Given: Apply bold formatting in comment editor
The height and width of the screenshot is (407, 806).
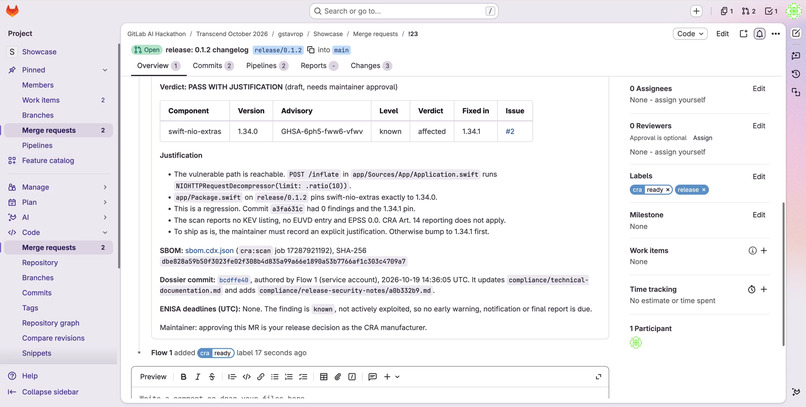Looking at the screenshot, I should (184, 377).
